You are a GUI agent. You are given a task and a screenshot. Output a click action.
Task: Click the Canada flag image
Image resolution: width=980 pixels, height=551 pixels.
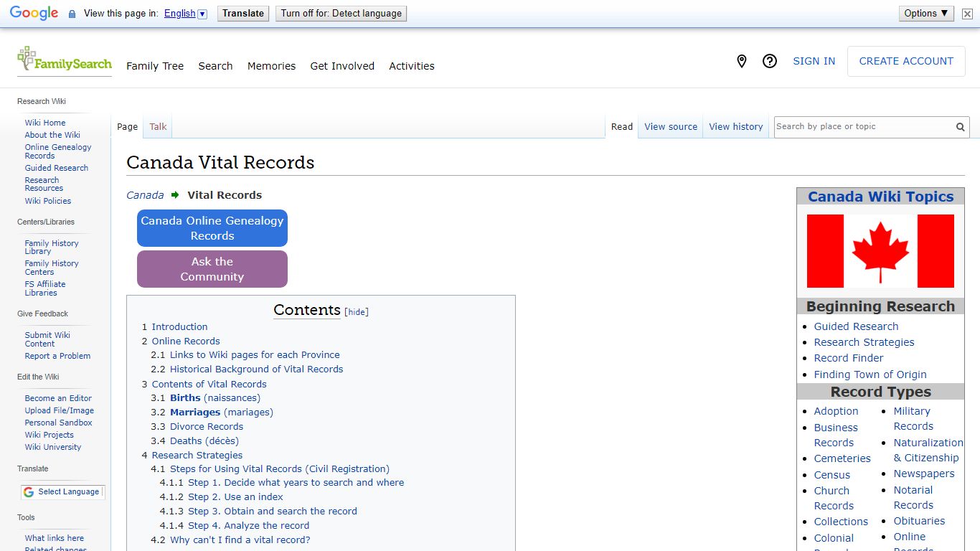coord(880,251)
